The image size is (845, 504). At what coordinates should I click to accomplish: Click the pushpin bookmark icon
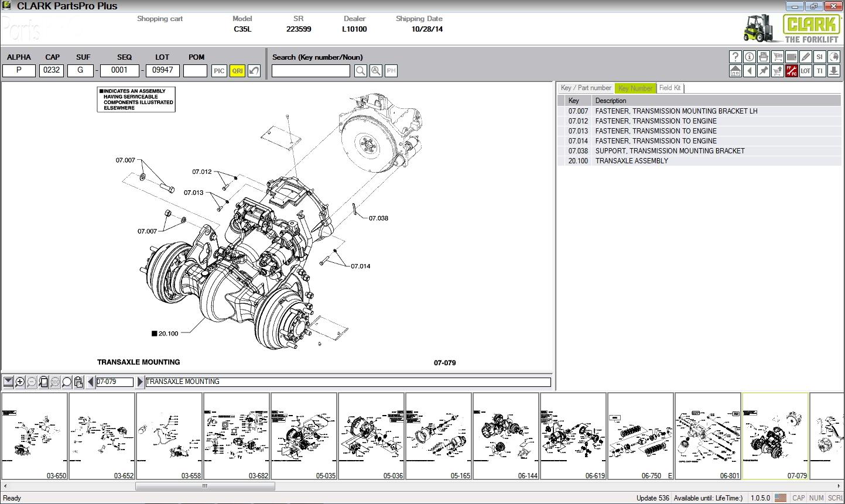pos(763,70)
